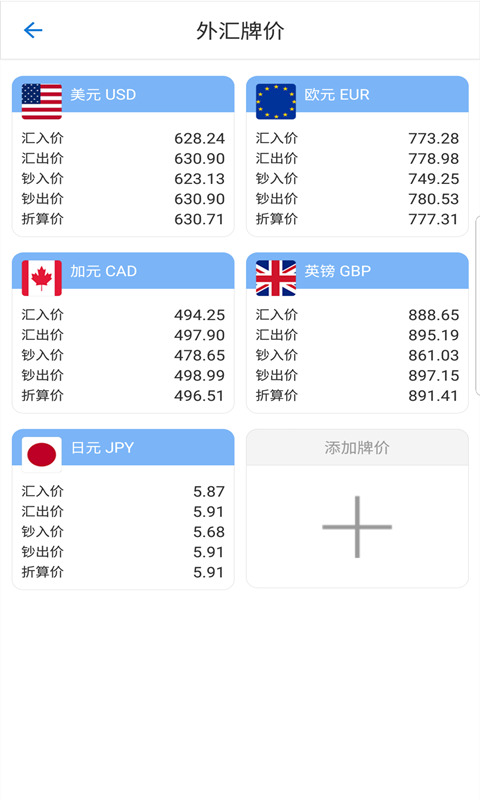This screenshot has height=800, width=480.
Task: Select the 加元 CAD card header
Action: click(123, 271)
